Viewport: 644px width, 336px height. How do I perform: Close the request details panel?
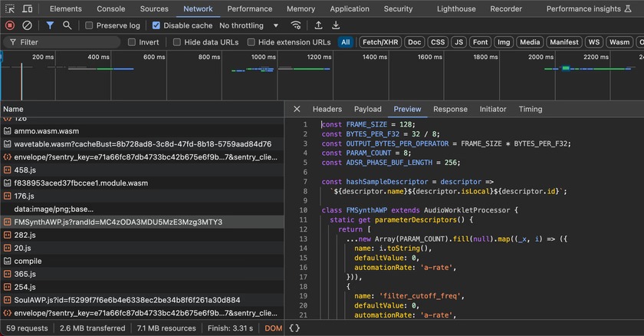297,109
